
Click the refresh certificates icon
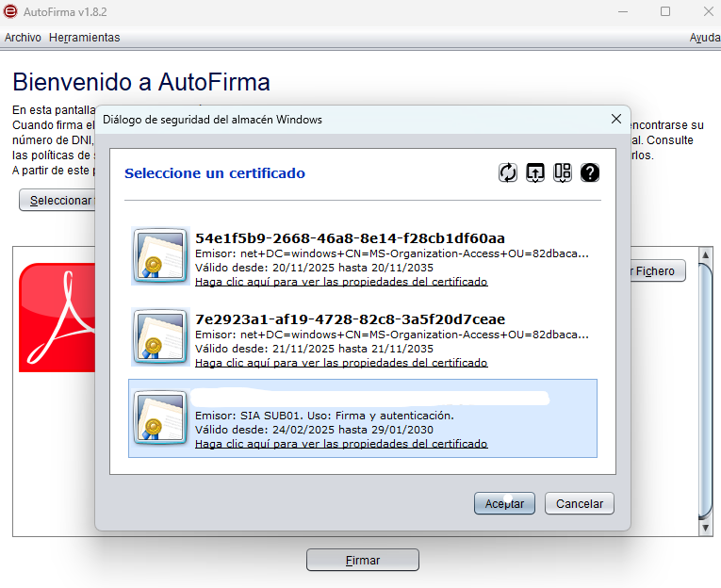[x=508, y=172]
